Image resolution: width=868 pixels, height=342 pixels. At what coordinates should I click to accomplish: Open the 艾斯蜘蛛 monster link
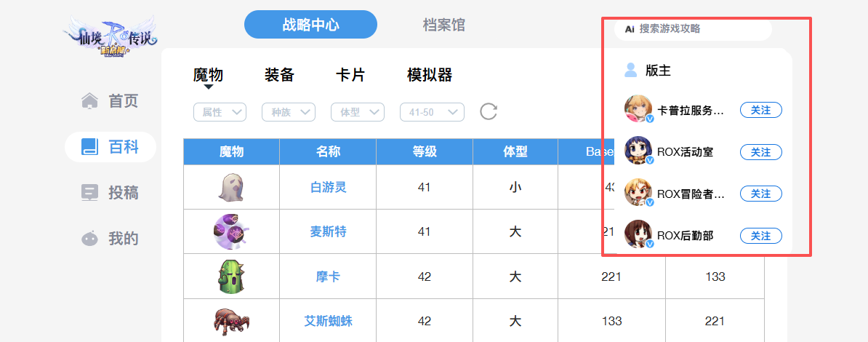tap(329, 321)
